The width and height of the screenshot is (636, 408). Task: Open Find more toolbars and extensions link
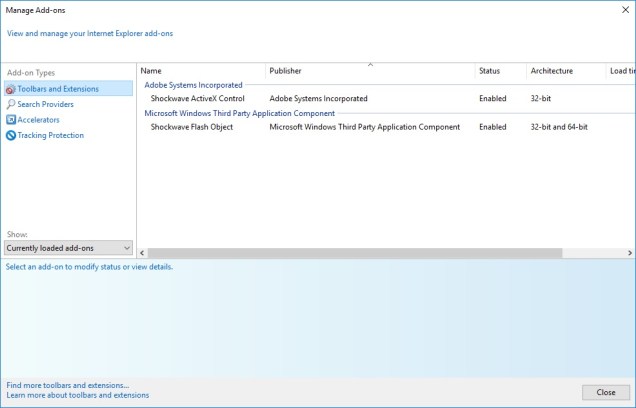click(68, 385)
